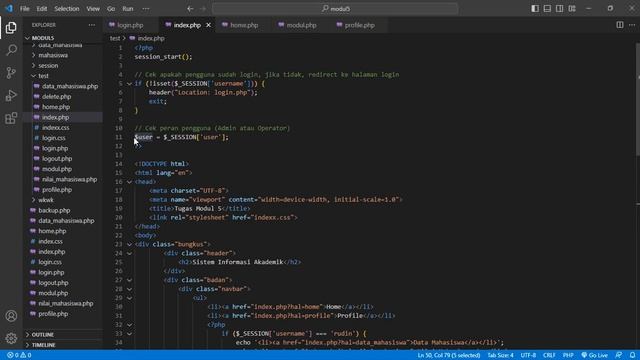Screen dimensions: 640x360
Task: Open index.css in the root folder
Action: click(x=50, y=241)
